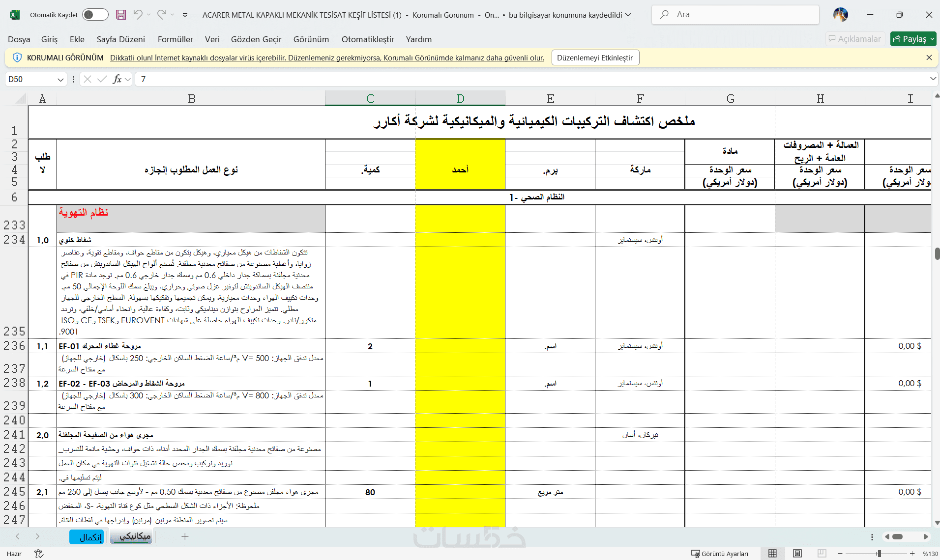940x560 pixels.
Task: Click the Paylaş share button
Action: tap(913, 39)
